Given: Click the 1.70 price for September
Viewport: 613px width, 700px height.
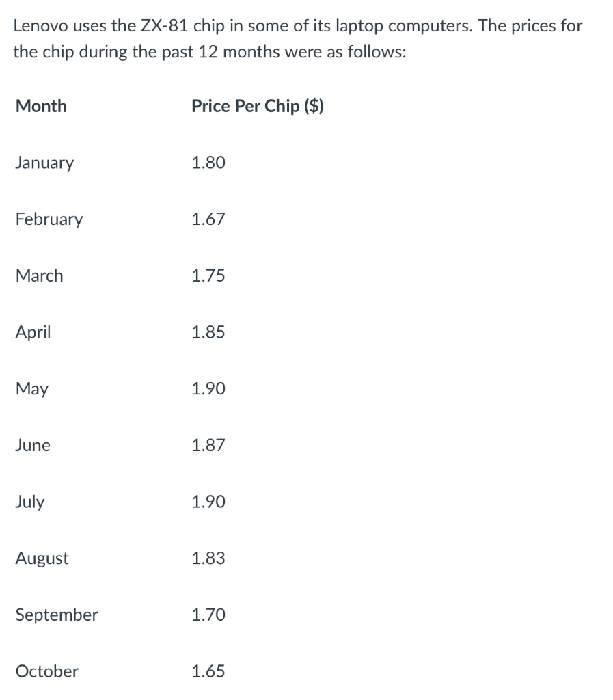Looking at the screenshot, I should [208, 615].
